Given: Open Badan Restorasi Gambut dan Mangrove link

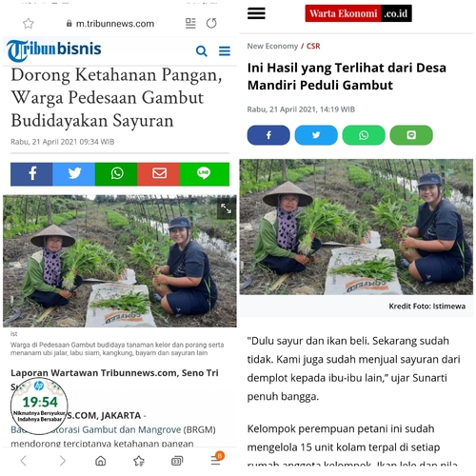Looking at the screenshot, I should pos(96,429).
